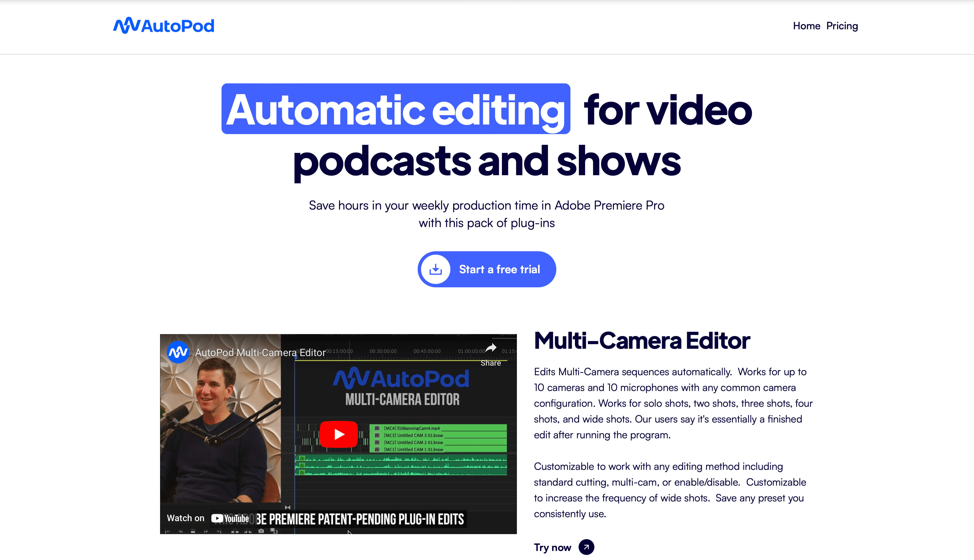This screenshot has width=974, height=560.
Task: Open the video title AutoPod Multi-Camera Editor
Action: coord(260,352)
